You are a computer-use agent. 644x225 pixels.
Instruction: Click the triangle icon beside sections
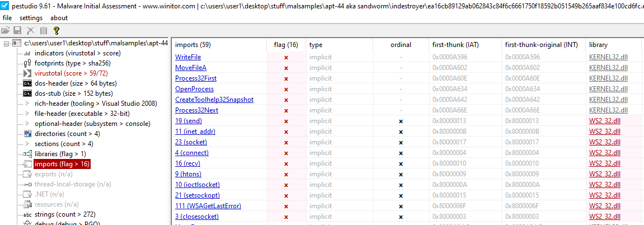27,144
